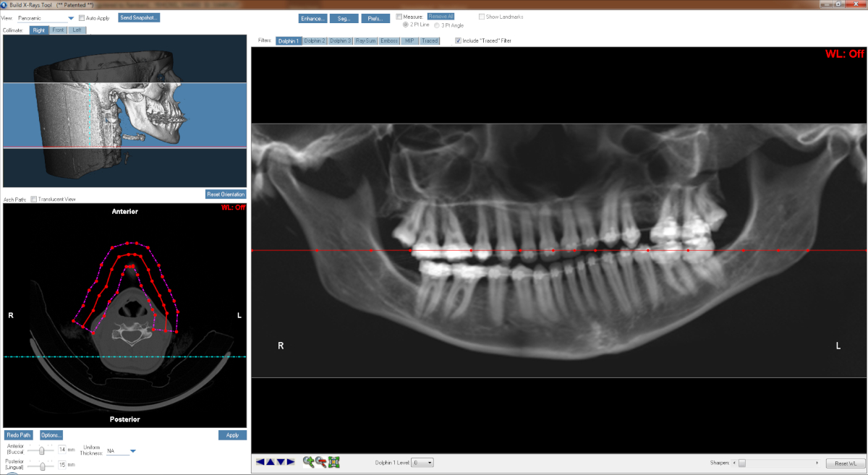Click the Posterior (Lingual) slider handle
This screenshot has height=475, width=868.
click(42, 465)
